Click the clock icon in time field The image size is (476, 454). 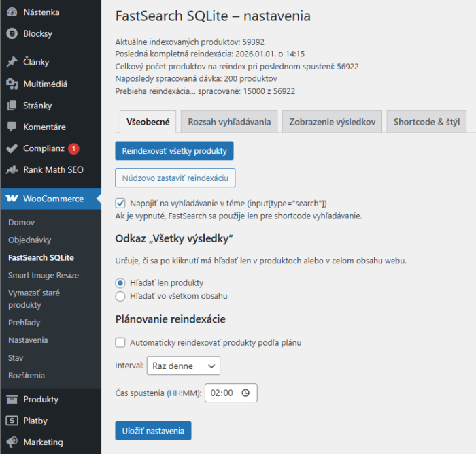245,393
